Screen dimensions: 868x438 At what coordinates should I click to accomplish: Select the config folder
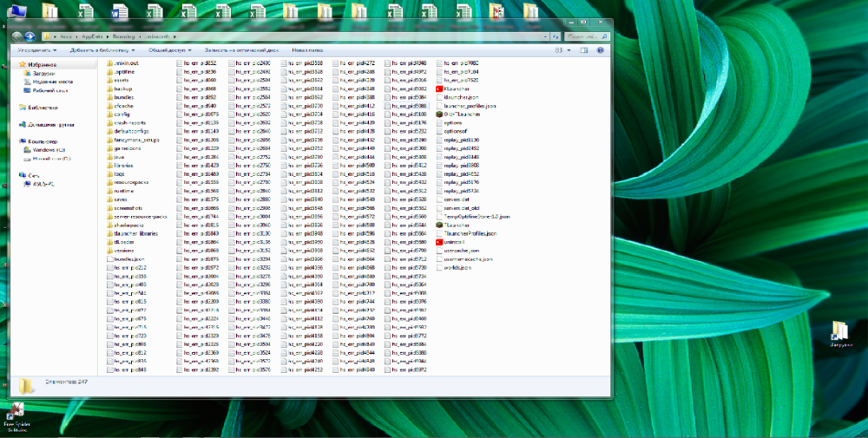(118, 114)
